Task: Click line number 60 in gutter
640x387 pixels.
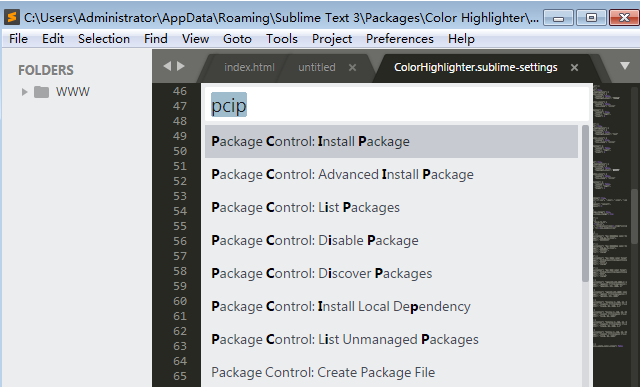Action: (x=180, y=301)
